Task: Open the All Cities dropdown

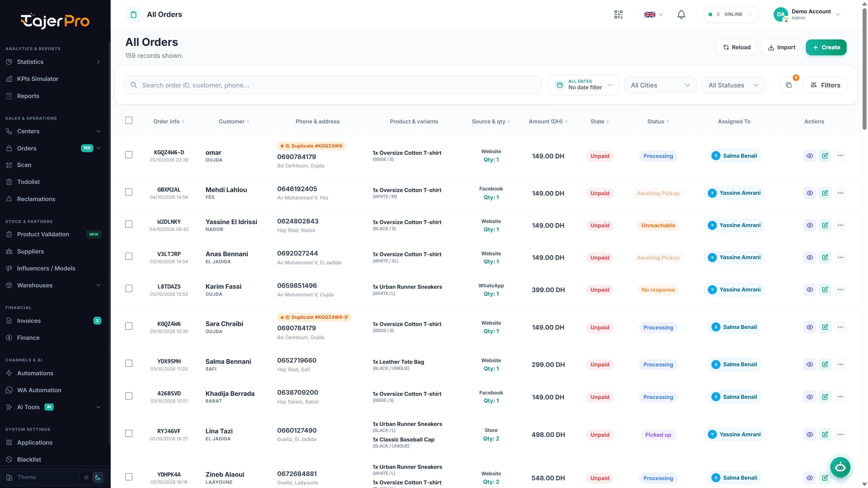Action: tap(660, 85)
